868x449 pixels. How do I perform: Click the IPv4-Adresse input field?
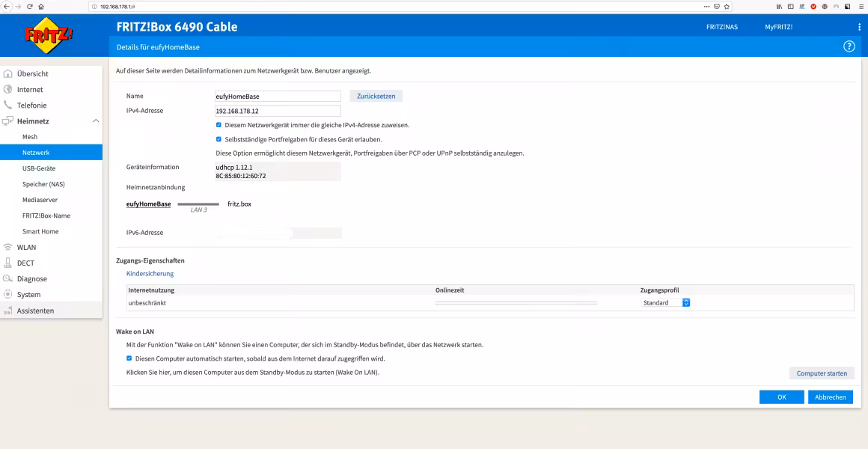tap(278, 111)
